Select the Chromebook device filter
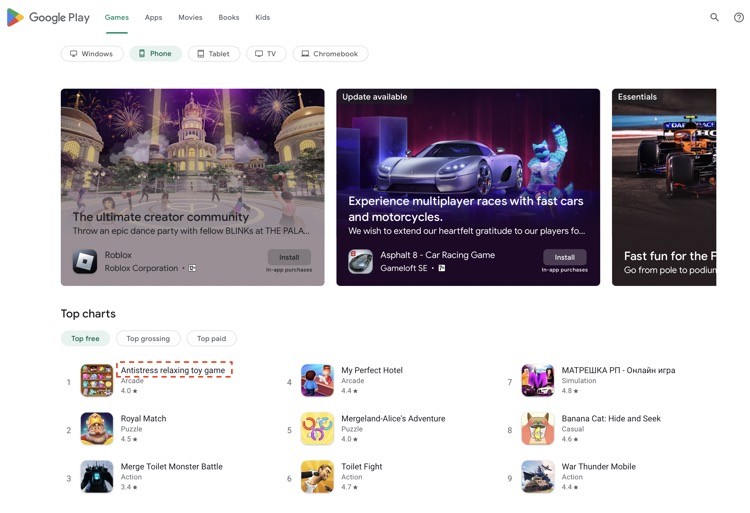750x513 pixels. pos(330,54)
